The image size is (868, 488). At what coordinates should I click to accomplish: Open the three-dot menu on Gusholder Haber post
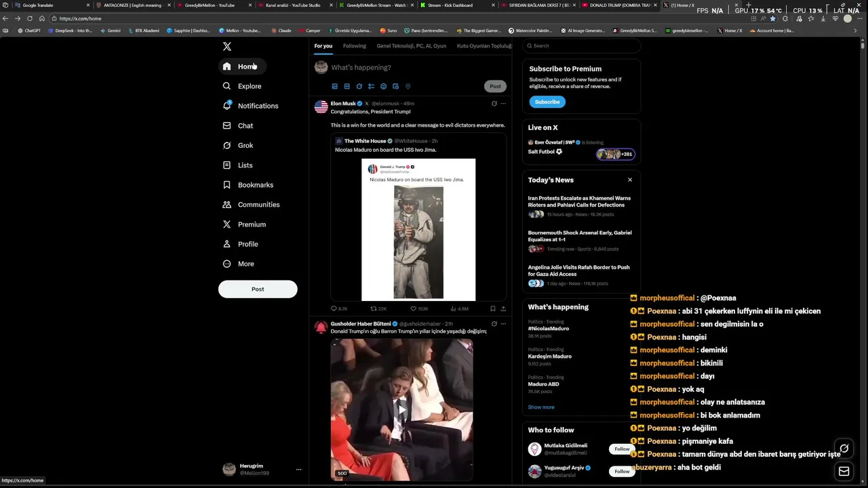coord(503,324)
